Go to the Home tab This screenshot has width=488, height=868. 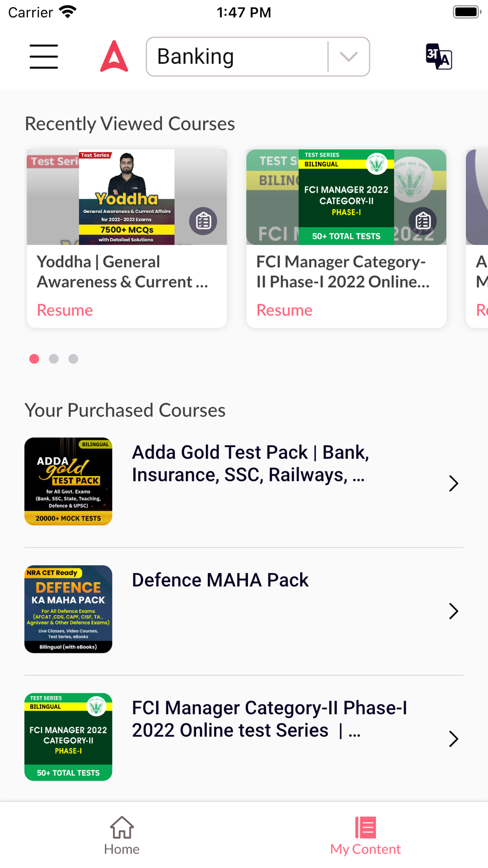point(122,835)
